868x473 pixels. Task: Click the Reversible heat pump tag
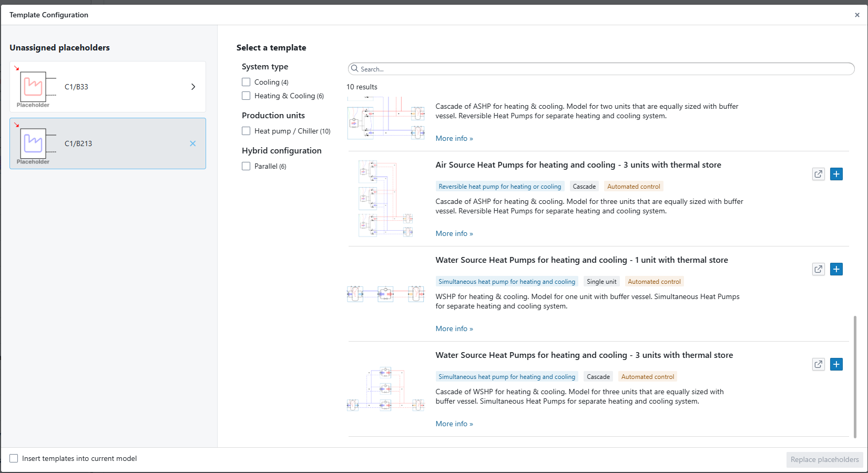(x=499, y=187)
